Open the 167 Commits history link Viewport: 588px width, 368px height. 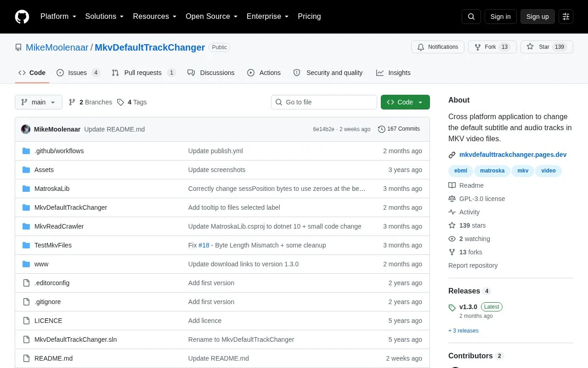point(399,129)
